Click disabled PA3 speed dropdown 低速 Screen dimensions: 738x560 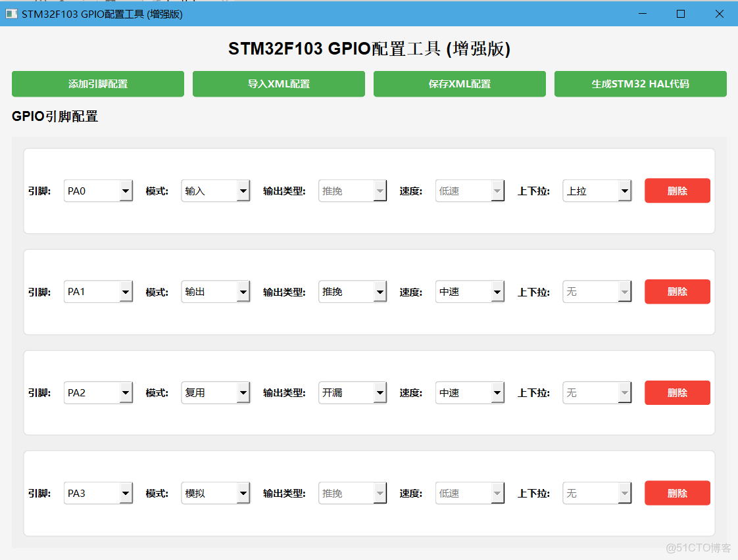470,493
